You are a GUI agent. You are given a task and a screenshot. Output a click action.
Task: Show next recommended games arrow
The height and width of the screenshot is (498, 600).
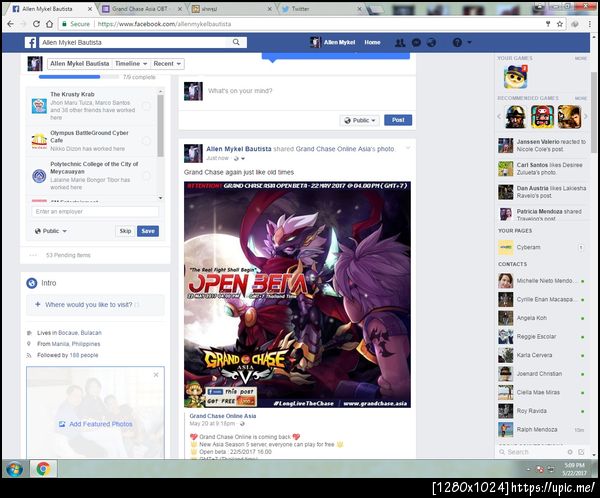click(586, 116)
